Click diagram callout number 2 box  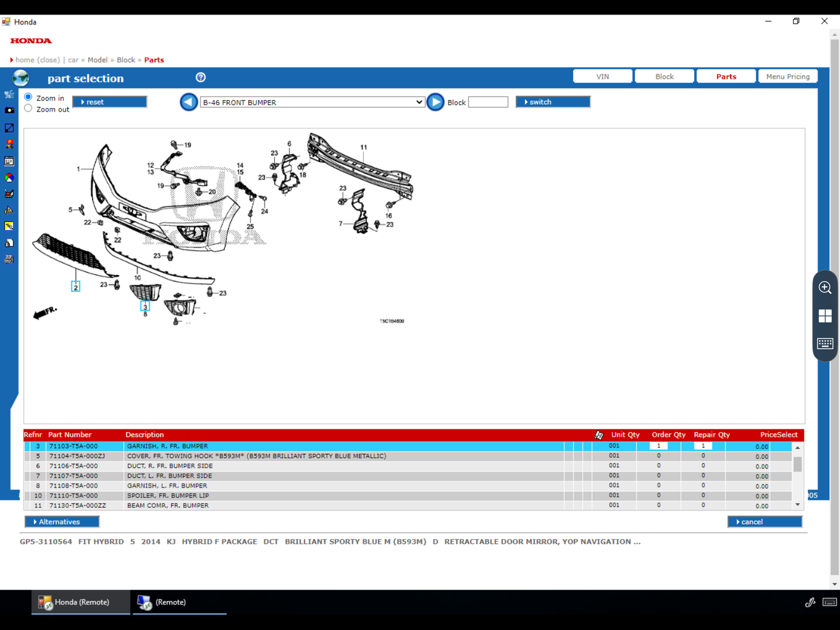[x=76, y=287]
